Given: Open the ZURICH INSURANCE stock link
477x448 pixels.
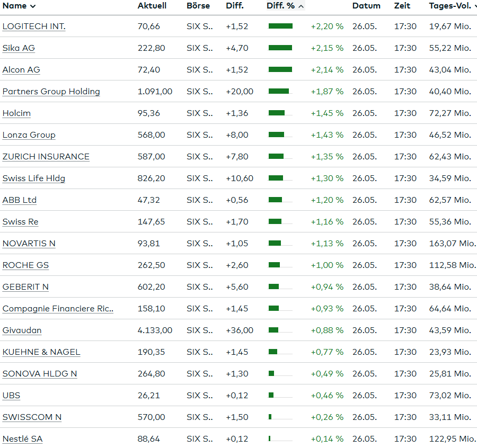Looking at the screenshot, I should 46,157.
